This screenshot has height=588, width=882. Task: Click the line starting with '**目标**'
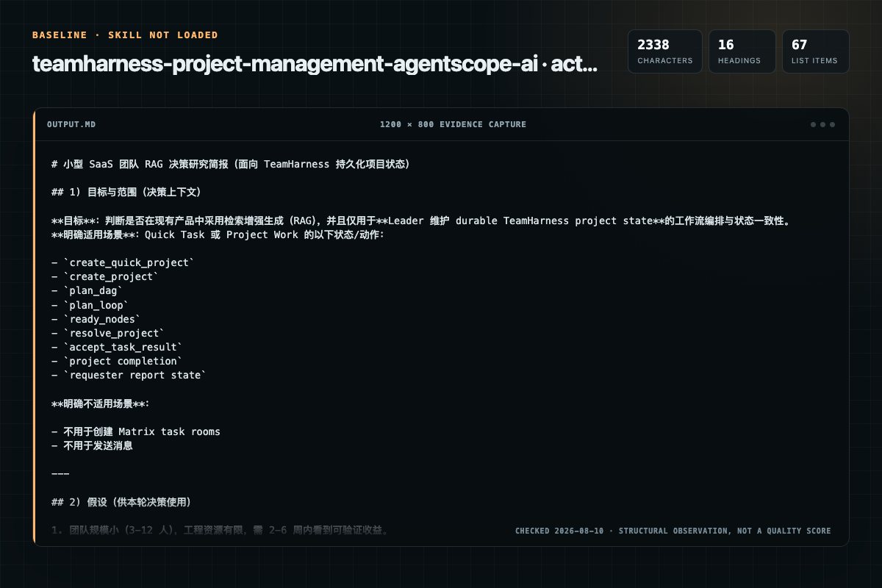(x=420, y=220)
